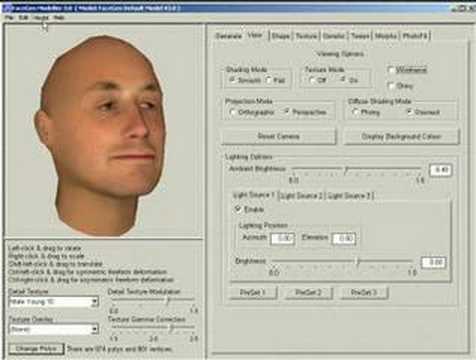Open the Light Source 1 tab
The image size is (476, 360).
click(254, 195)
